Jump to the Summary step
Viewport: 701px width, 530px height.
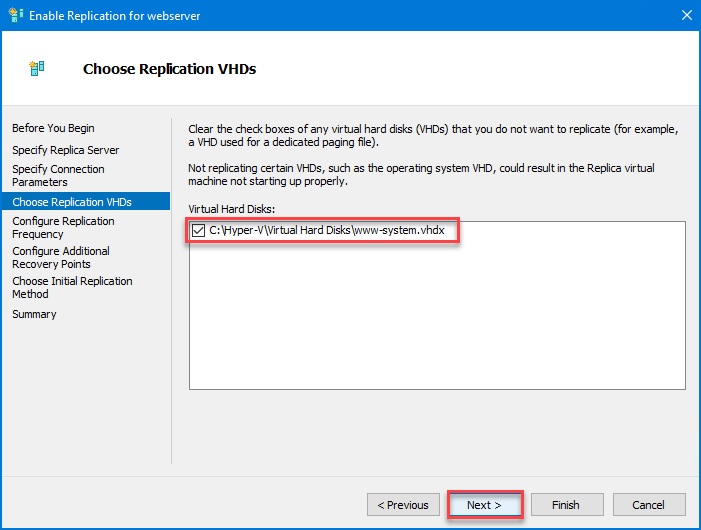pos(34,314)
